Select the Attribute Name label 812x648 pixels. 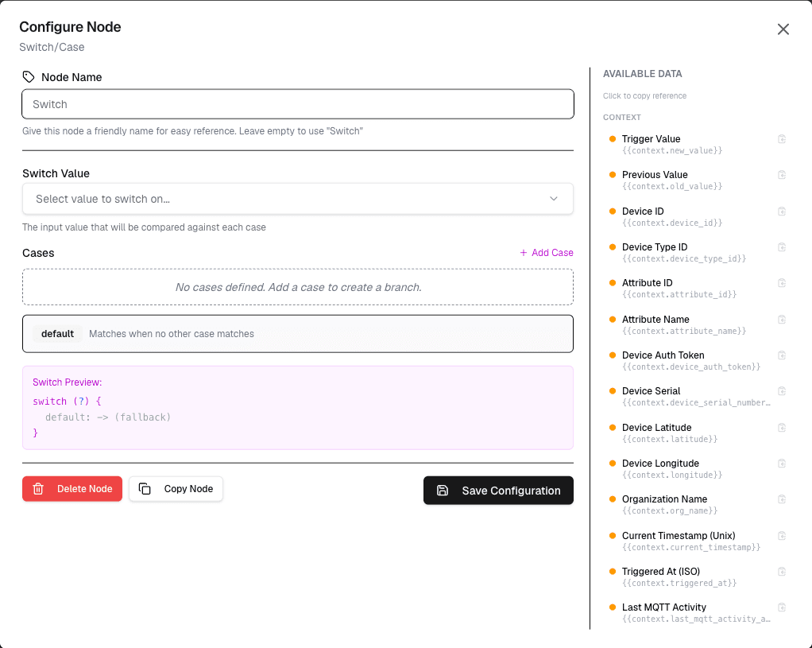[655, 320]
